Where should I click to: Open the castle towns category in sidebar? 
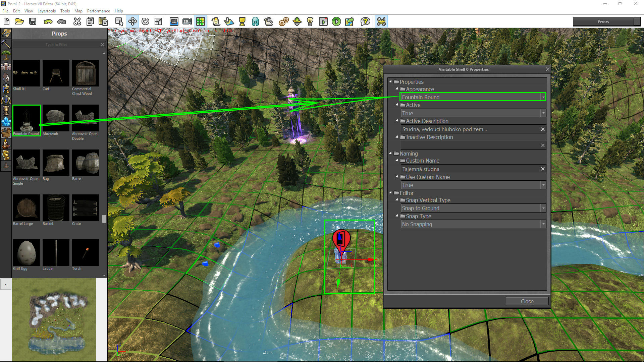6,66
